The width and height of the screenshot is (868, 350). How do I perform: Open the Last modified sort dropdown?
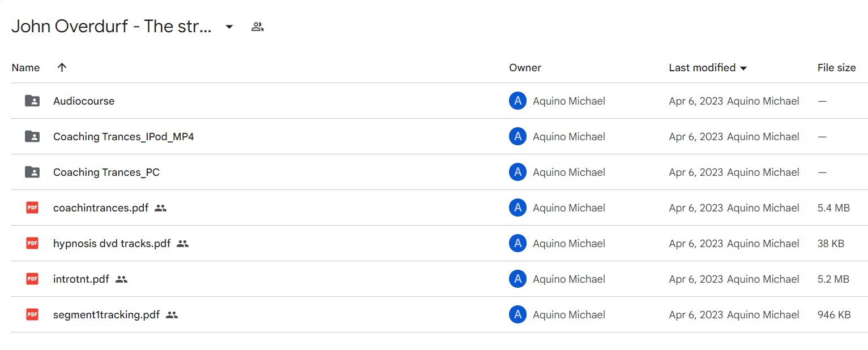[x=708, y=68]
